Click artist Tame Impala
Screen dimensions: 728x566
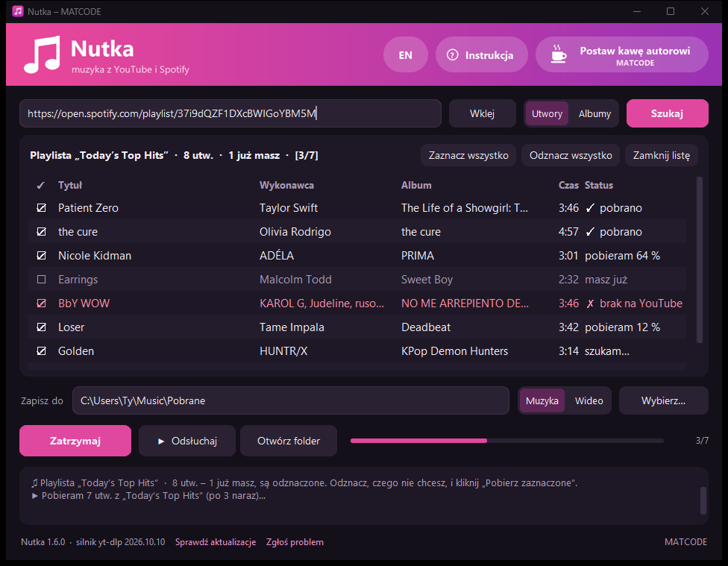click(x=292, y=327)
